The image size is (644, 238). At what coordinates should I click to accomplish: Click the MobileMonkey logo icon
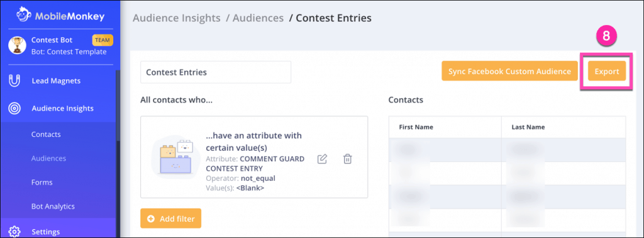[x=24, y=16]
